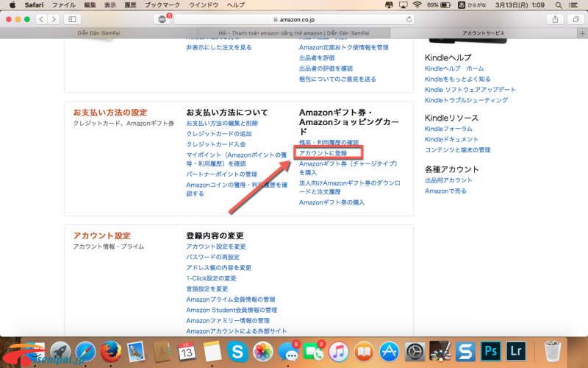This screenshot has height=368, width=588.
Task: Launch Launchpad from the dock
Action: 60,352
